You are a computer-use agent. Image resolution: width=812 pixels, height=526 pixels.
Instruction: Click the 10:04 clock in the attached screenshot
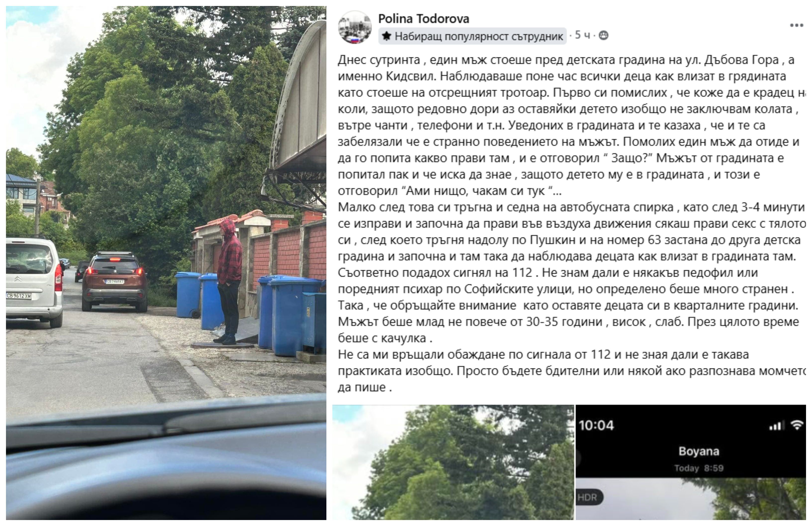click(x=596, y=425)
